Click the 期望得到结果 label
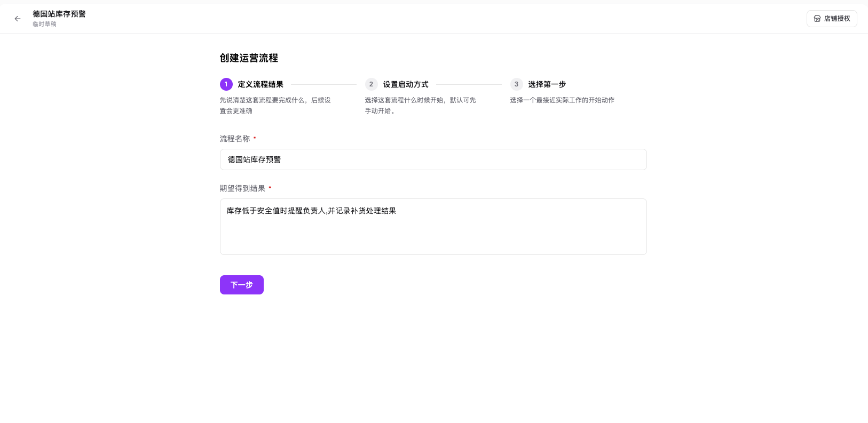Screen dimensions: 868x423 [242, 188]
